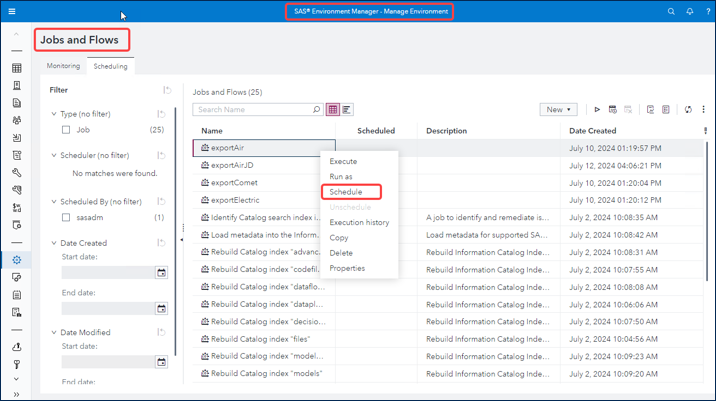Open calendar picker for Date Modified start date
The width and height of the screenshot is (716, 401).
pyautogui.click(x=161, y=362)
